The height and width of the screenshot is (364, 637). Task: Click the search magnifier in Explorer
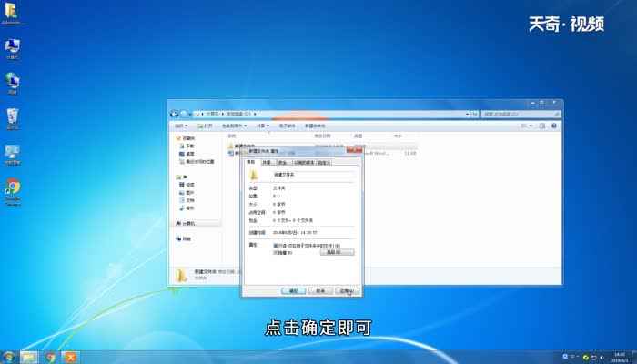557,115
